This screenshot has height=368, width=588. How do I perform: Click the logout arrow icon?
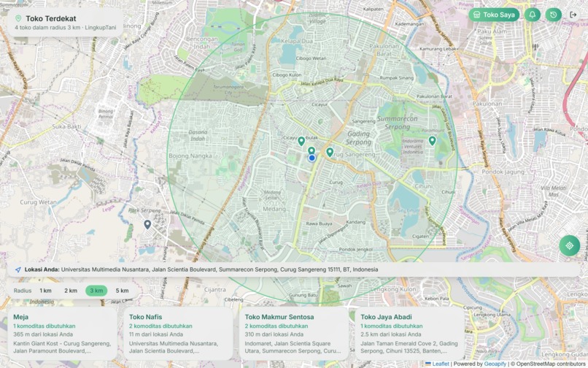573,15
